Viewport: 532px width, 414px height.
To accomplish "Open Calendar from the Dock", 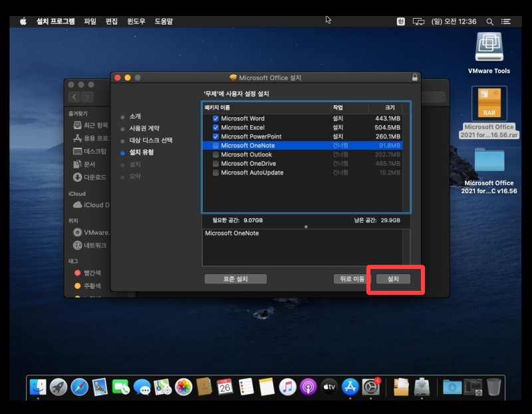I will pyautogui.click(x=225, y=387).
